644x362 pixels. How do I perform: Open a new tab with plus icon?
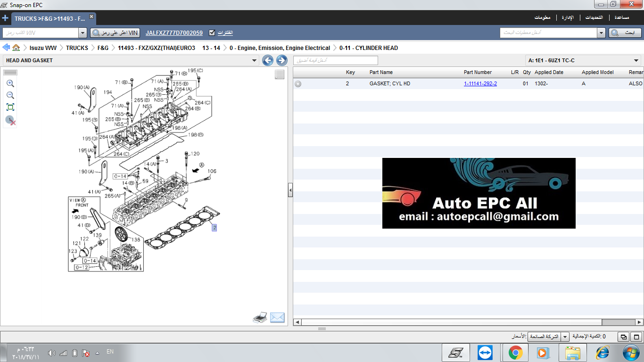[x=5, y=18]
